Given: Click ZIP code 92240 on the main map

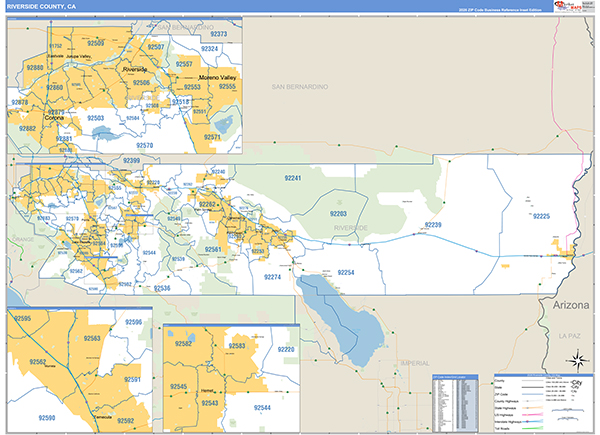Looking at the screenshot, I should (218, 172).
